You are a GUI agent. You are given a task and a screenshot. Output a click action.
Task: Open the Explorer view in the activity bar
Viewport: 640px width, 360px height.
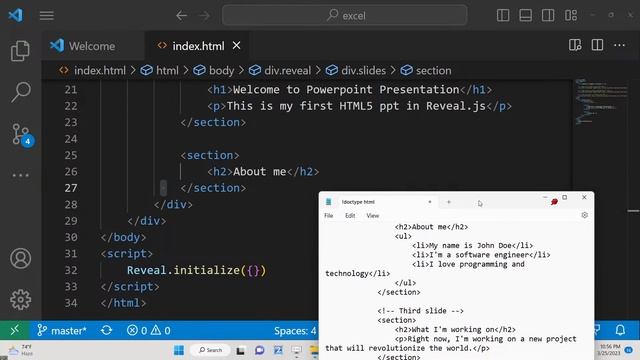[20, 51]
